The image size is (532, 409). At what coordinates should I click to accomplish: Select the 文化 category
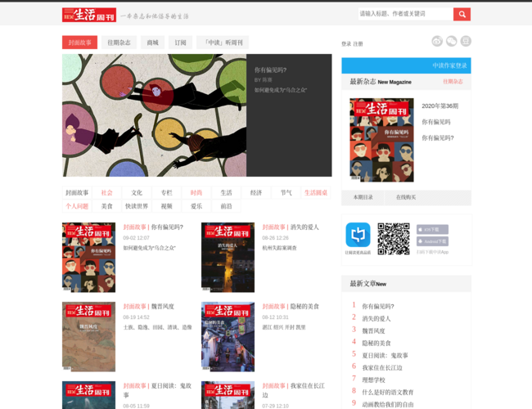click(137, 192)
